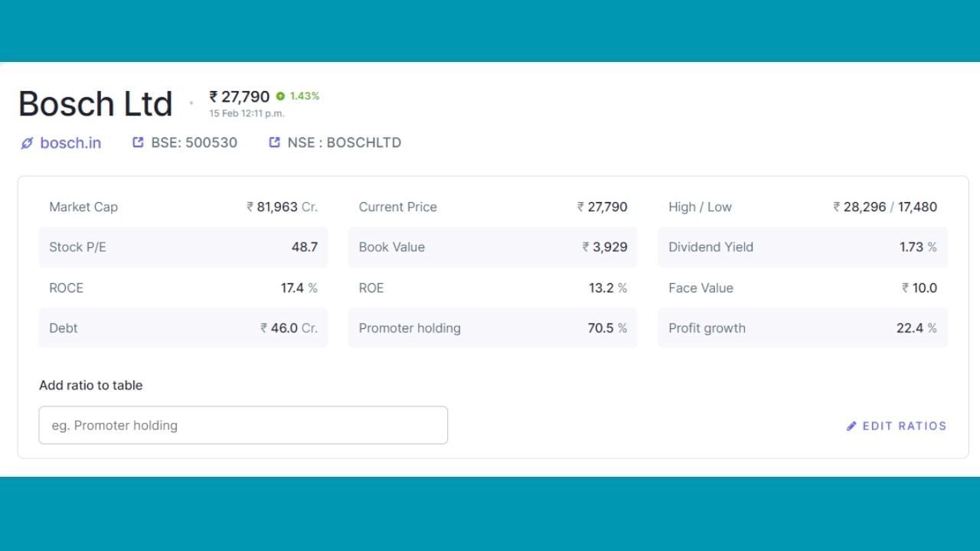
Task: Select the Promoter holding label in table
Action: pos(410,328)
